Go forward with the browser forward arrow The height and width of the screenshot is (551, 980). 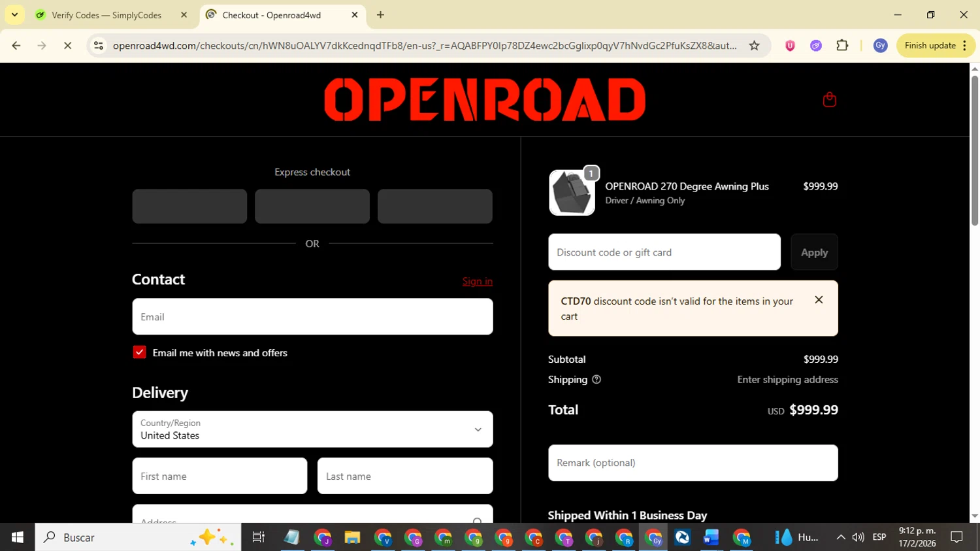point(42,46)
